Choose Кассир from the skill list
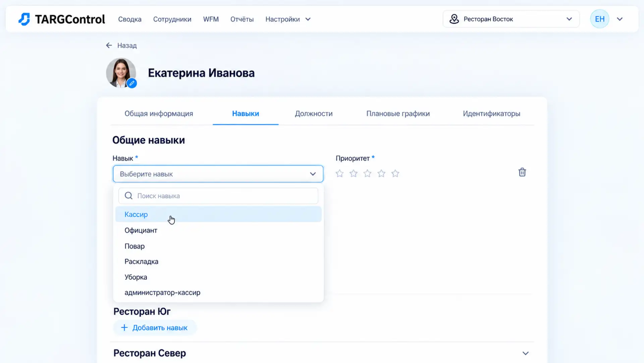Image resolution: width=644 pixels, height=363 pixels. [218, 214]
